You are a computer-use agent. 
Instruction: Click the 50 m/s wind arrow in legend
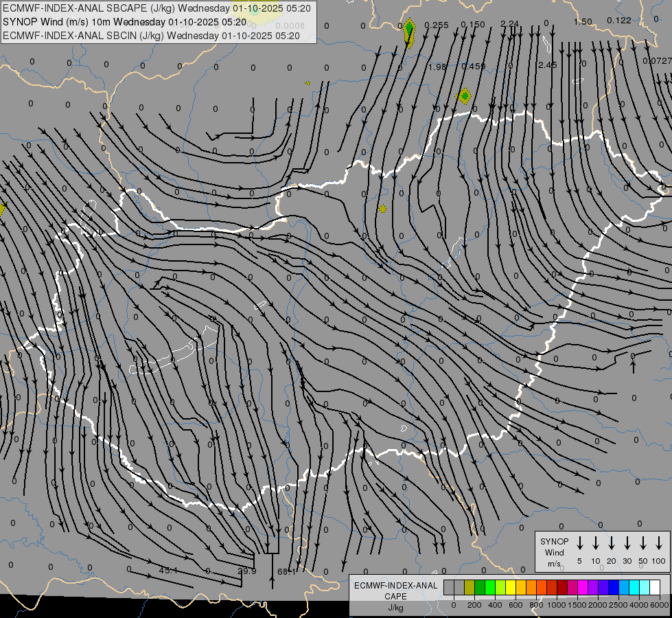click(642, 543)
